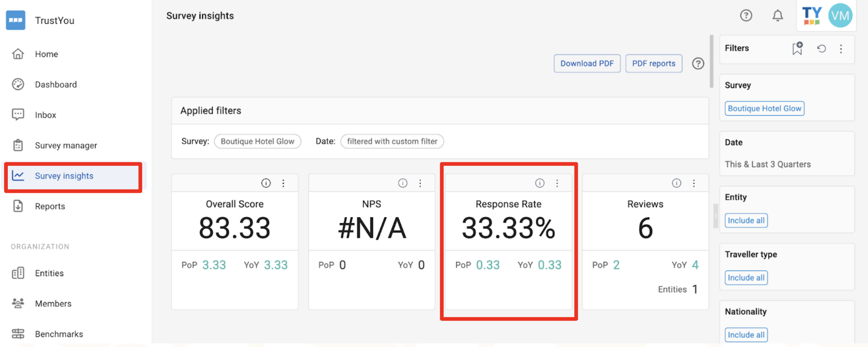Image resolution: width=868 pixels, height=347 pixels.
Task: Click the Survey insights page title
Action: (200, 16)
